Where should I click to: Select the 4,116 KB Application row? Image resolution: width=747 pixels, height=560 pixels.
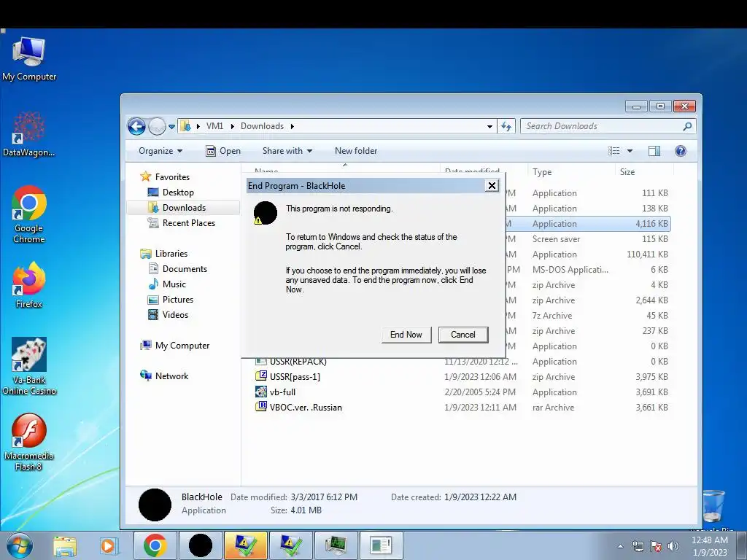coord(588,224)
